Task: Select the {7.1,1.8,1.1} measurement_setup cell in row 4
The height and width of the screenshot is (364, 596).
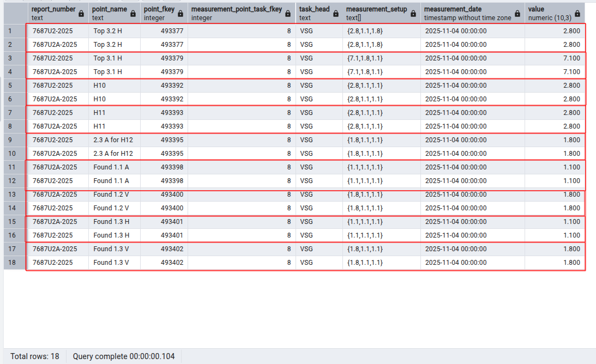Action: click(x=381, y=72)
